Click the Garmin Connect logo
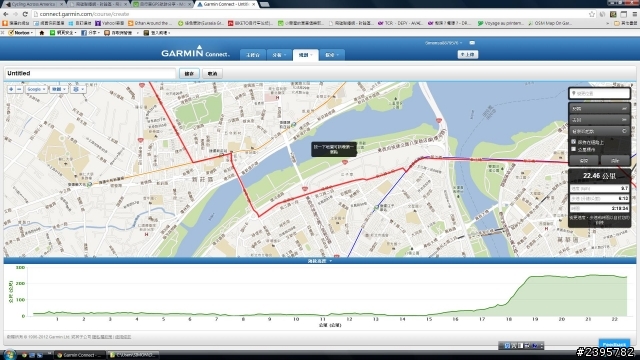 click(x=195, y=52)
